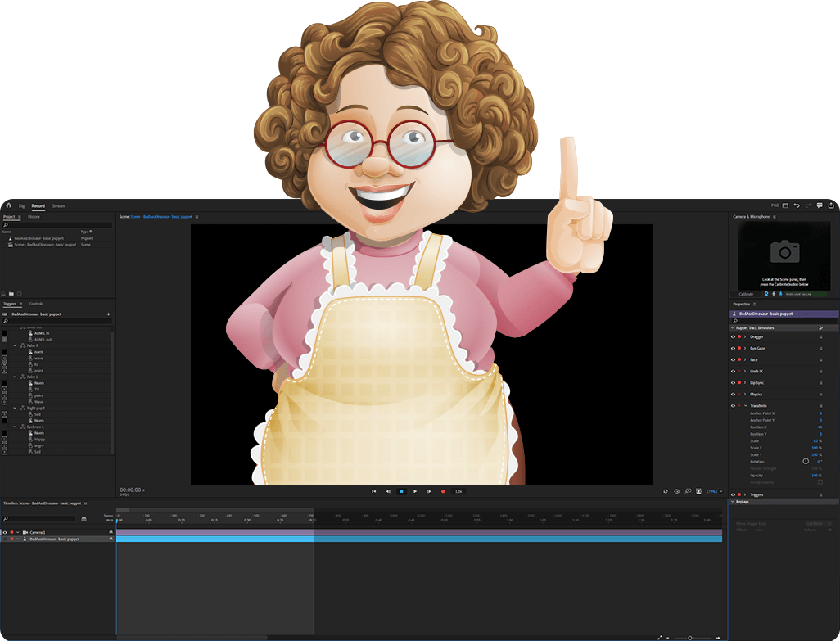Click the Calibrate button

[747, 294]
